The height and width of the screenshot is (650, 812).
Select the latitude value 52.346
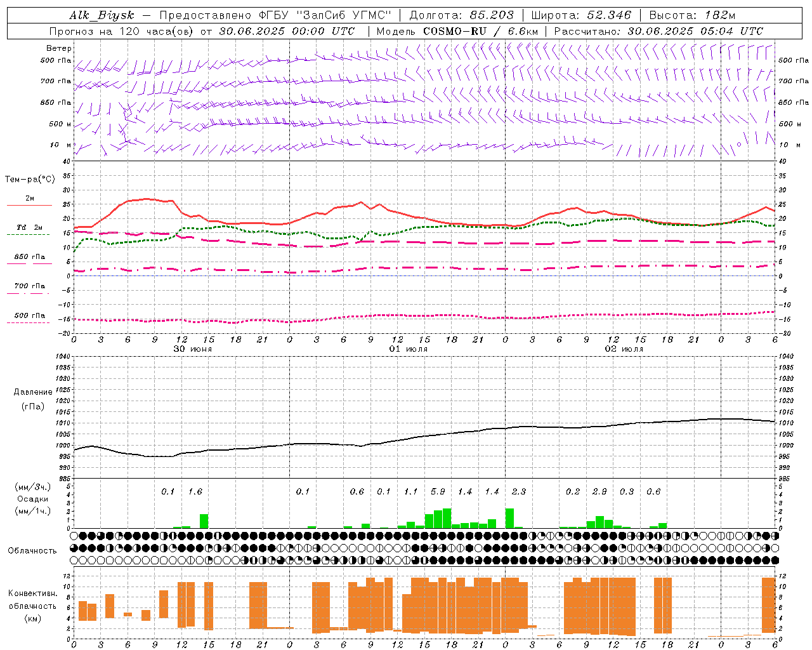[609, 15]
